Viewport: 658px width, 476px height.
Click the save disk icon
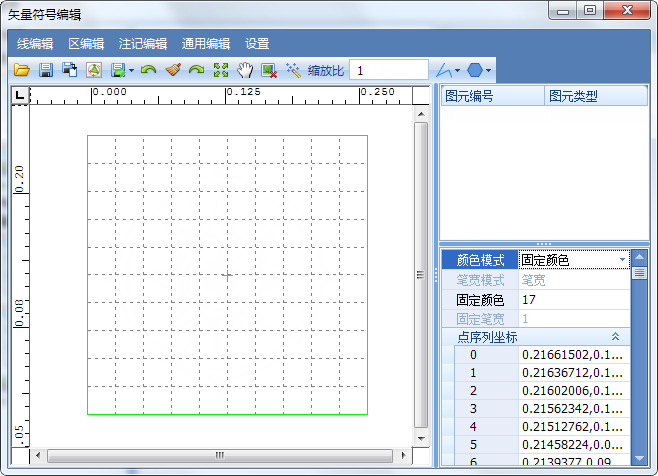(x=46, y=71)
